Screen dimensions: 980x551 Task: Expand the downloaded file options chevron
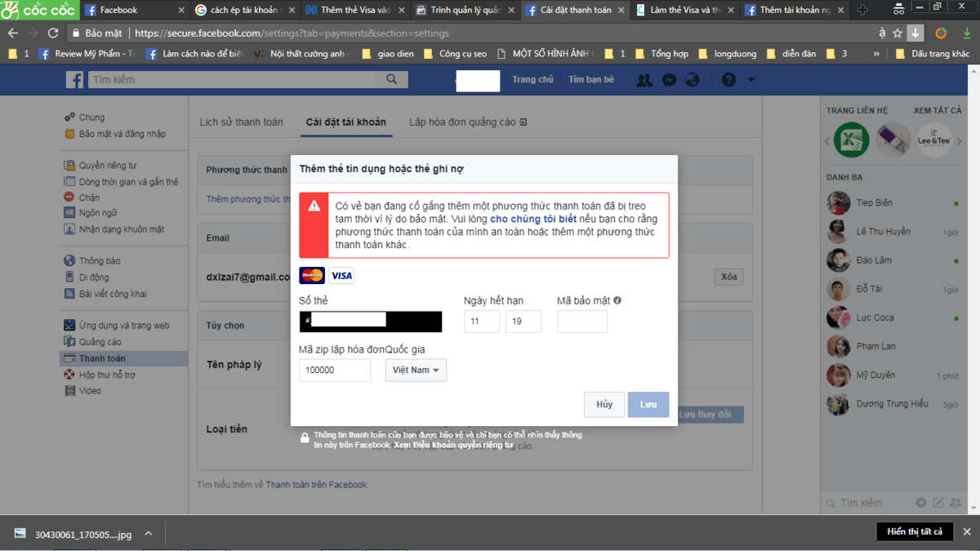click(149, 534)
